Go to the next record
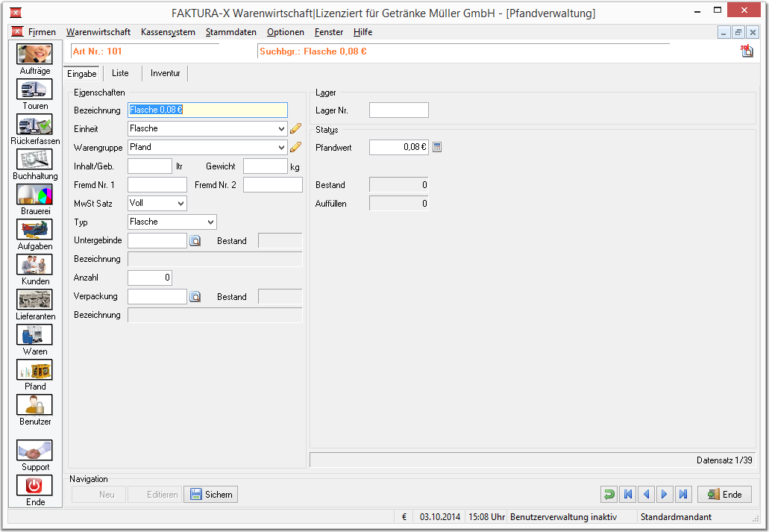Image resolution: width=769 pixels, height=532 pixels. [665, 494]
